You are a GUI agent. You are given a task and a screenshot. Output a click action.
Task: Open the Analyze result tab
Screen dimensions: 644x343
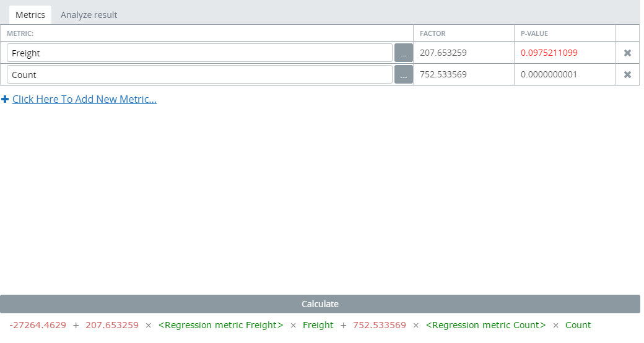89,15
